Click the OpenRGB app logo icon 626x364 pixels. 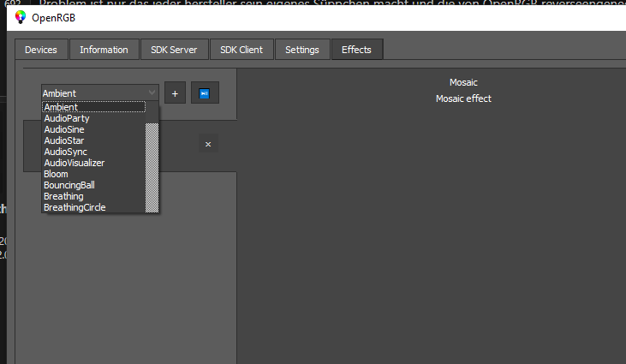pos(21,18)
